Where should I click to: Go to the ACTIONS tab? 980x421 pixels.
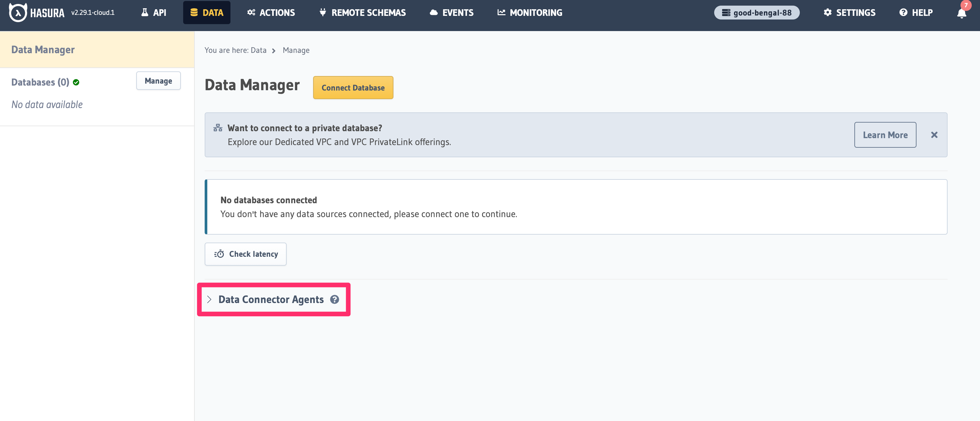pos(271,13)
